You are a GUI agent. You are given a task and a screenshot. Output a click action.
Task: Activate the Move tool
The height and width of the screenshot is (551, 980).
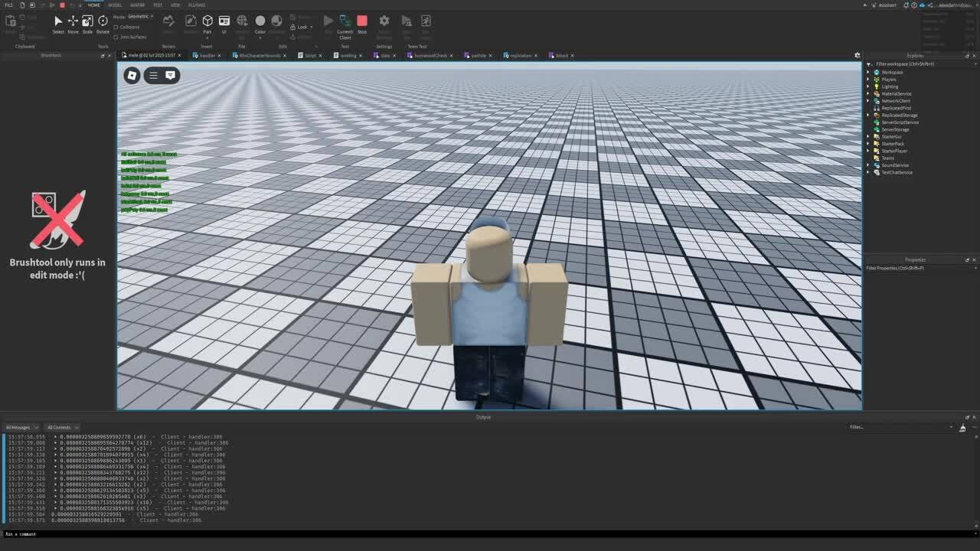click(73, 24)
